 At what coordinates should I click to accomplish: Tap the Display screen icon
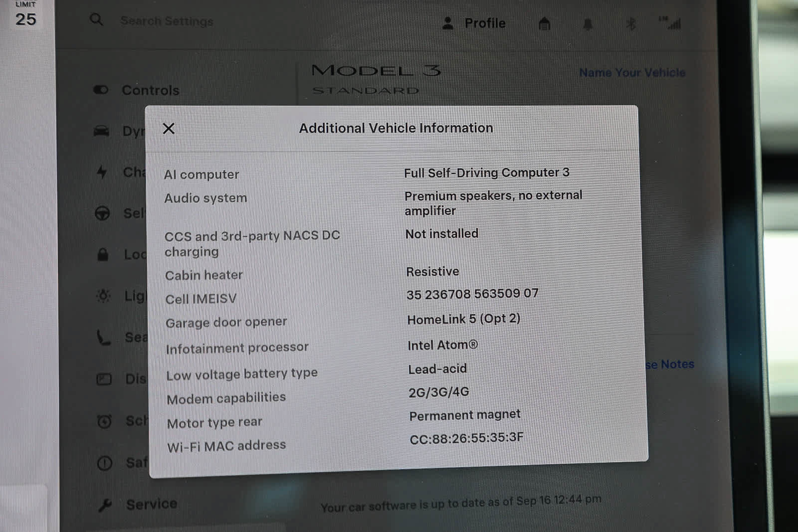pos(104,379)
